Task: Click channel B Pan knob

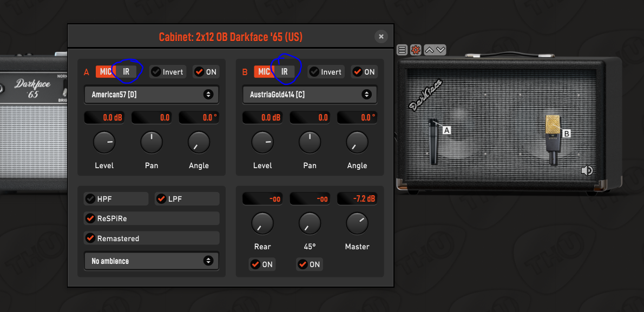Action: click(x=310, y=142)
